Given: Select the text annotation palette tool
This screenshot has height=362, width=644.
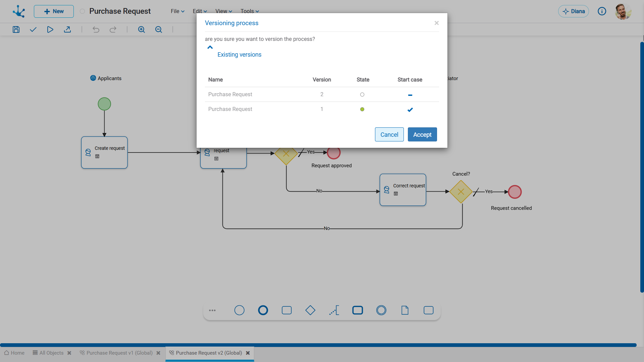Looking at the screenshot, I should coord(334,310).
